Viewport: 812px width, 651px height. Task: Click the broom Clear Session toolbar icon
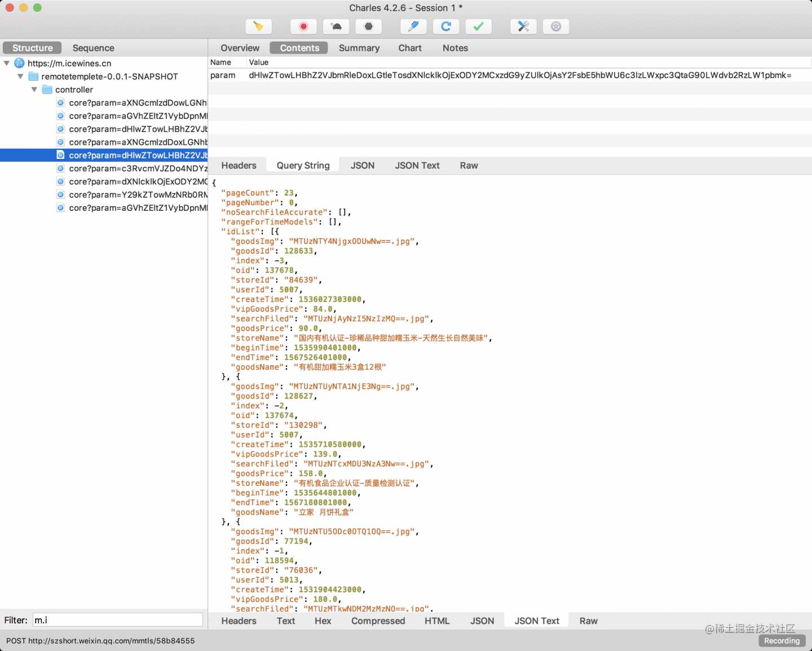(x=259, y=26)
